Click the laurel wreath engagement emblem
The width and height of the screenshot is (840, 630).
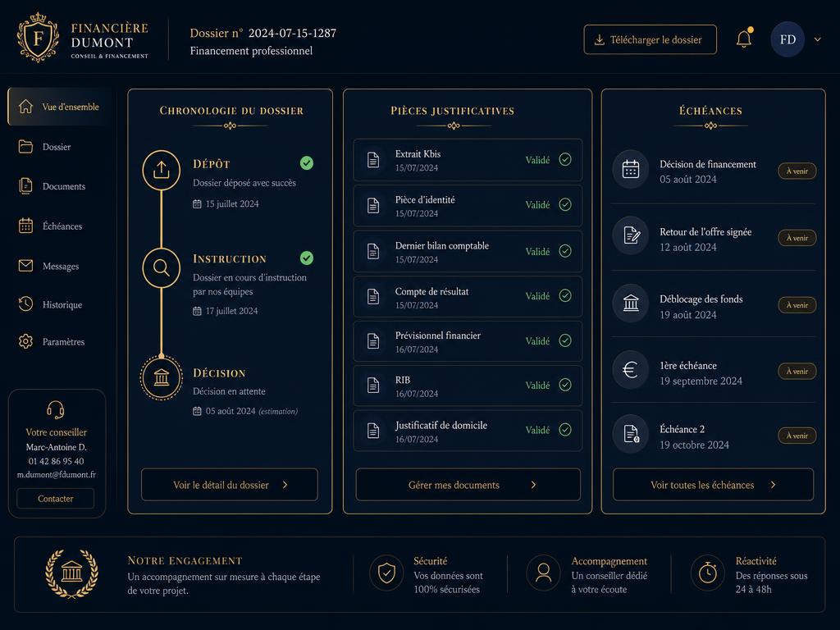click(71, 573)
